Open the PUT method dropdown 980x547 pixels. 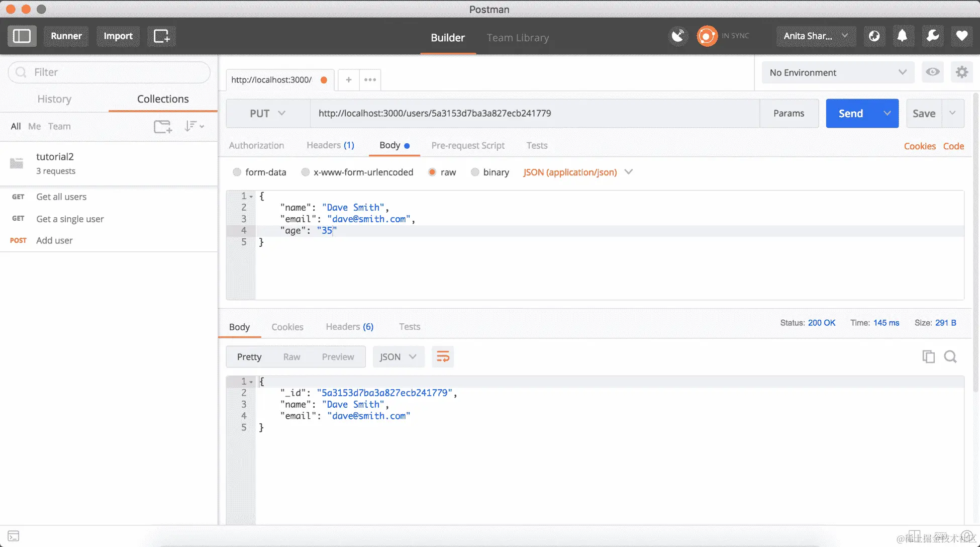(x=267, y=114)
